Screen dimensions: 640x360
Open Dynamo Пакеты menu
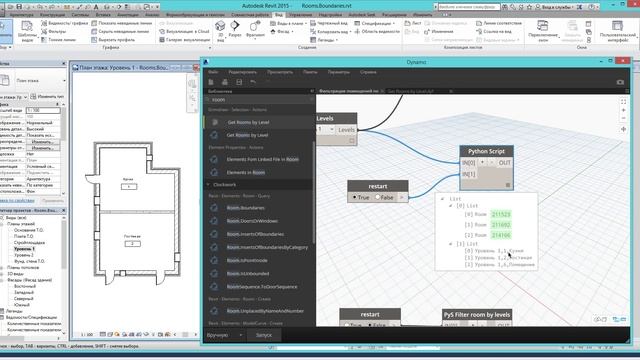[x=310, y=72]
